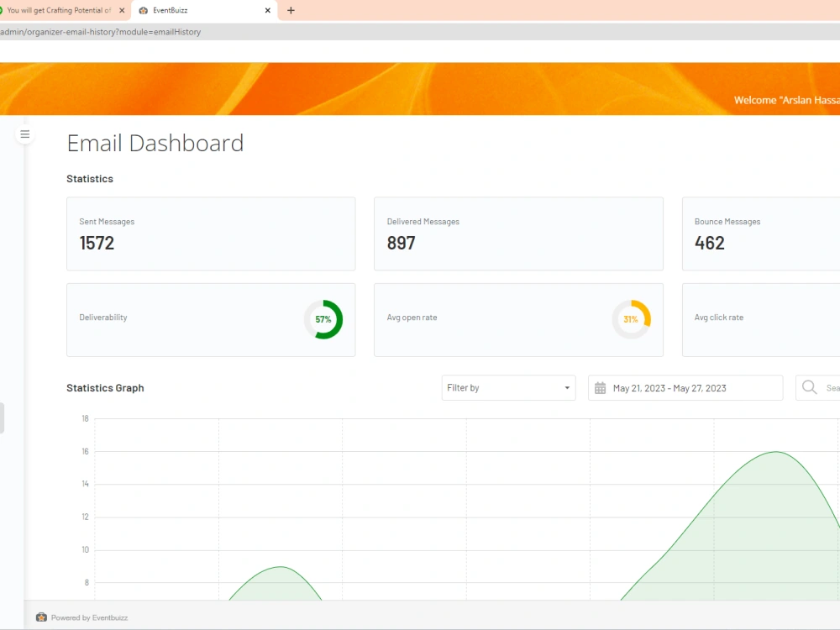Image resolution: width=840 pixels, height=630 pixels.
Task: Click the Filter by dropdown arrow
Action: point(567,388)
